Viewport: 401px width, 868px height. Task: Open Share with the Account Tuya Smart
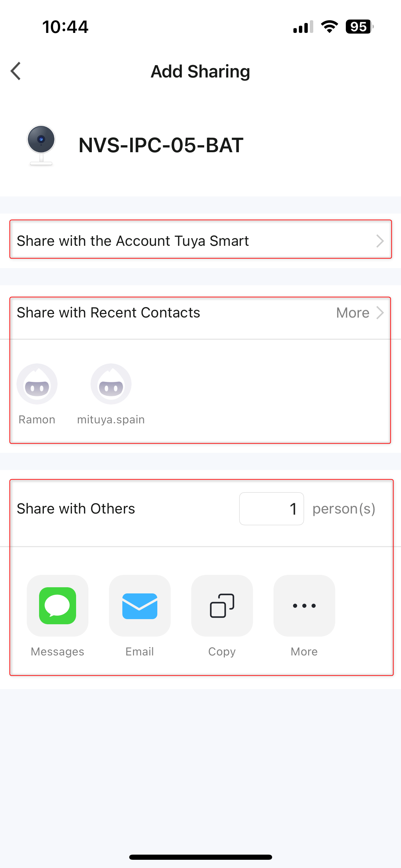[200, 241]
